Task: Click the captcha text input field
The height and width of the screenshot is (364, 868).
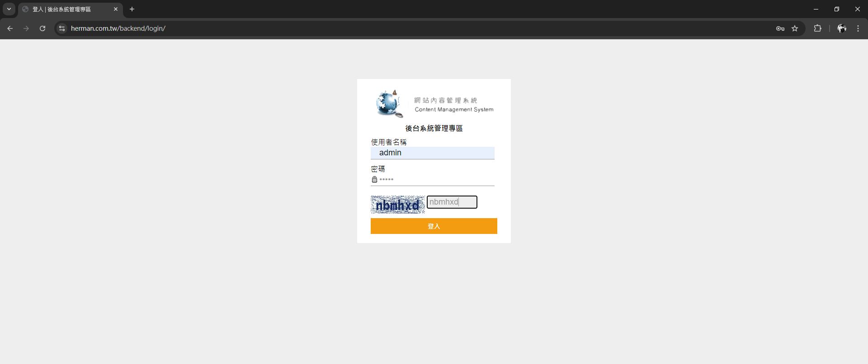Action: [452, 202]
